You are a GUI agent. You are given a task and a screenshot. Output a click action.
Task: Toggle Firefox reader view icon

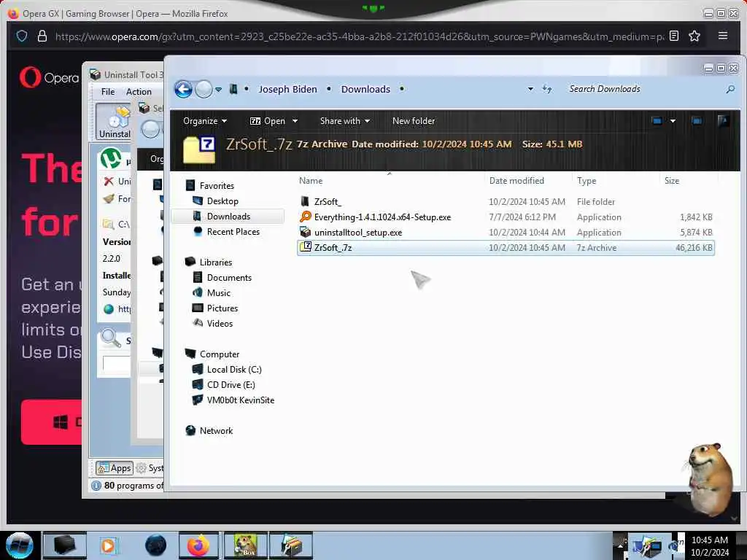[673, 36]
